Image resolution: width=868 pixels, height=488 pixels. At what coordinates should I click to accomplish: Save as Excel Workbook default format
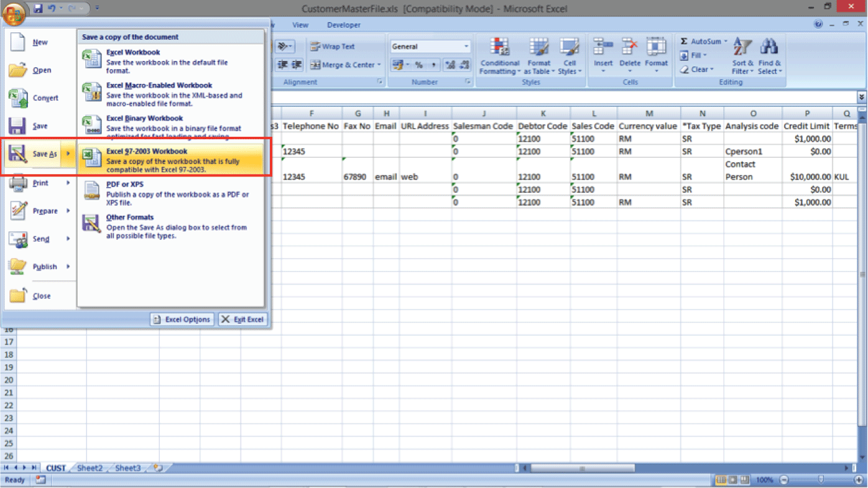click(171, 61)
